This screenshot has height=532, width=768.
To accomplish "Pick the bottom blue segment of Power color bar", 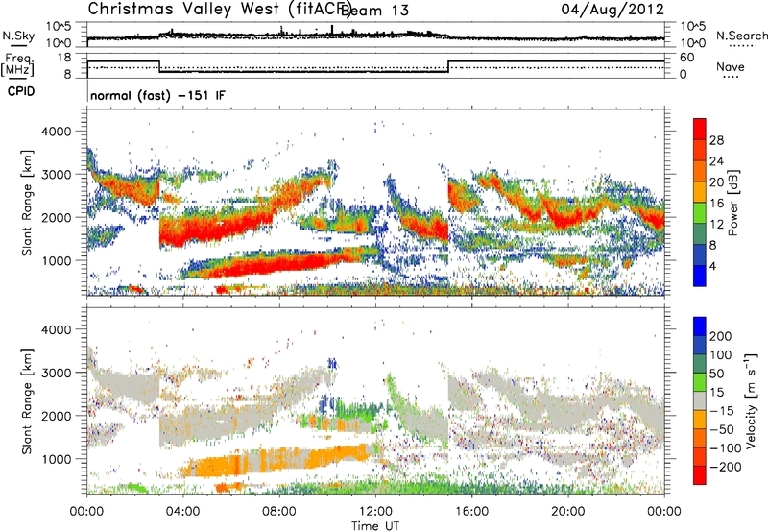I will pos(700,276).
